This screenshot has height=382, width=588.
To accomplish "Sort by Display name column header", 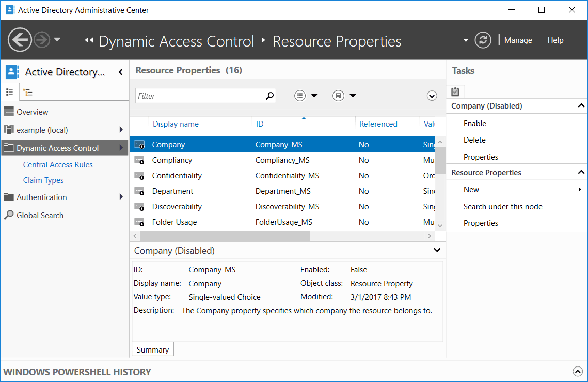I will [176, 124].
